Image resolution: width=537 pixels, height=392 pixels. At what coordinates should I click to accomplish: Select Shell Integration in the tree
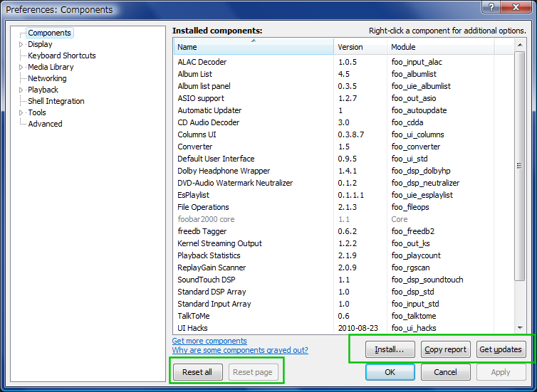(x=56, y=101)
